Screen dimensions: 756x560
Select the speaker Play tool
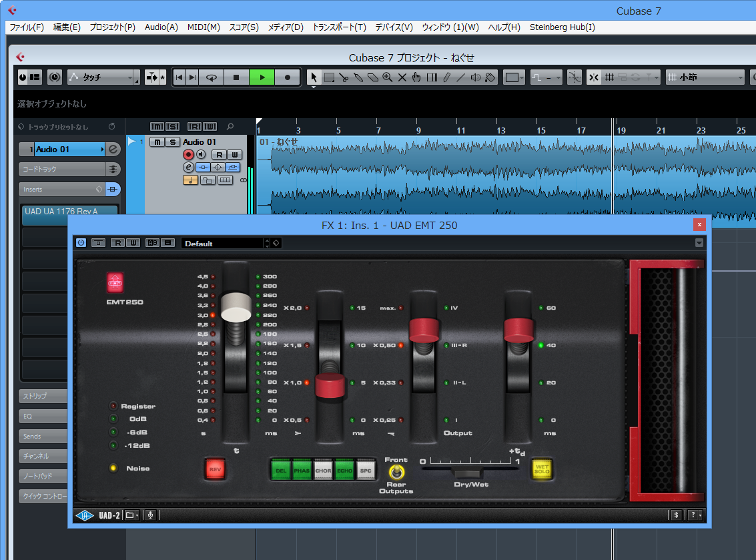[475, 77]
